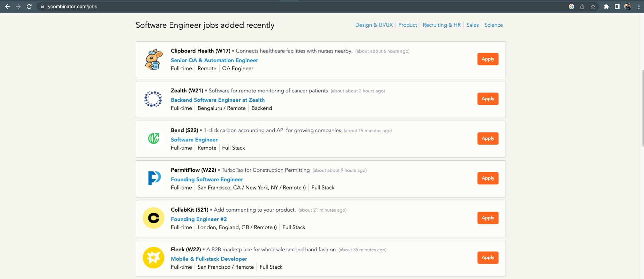Click the Bend green leaf logo
Image resolution: width=644 pixels, height=279 pixels.
(x=154, y=139)
